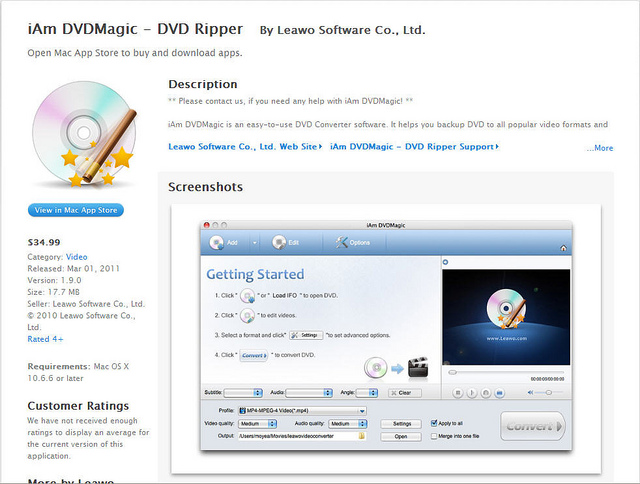
Task: Click the Version: 1.9.0 text
Action: pyautogui.click(x=54, y=280)
